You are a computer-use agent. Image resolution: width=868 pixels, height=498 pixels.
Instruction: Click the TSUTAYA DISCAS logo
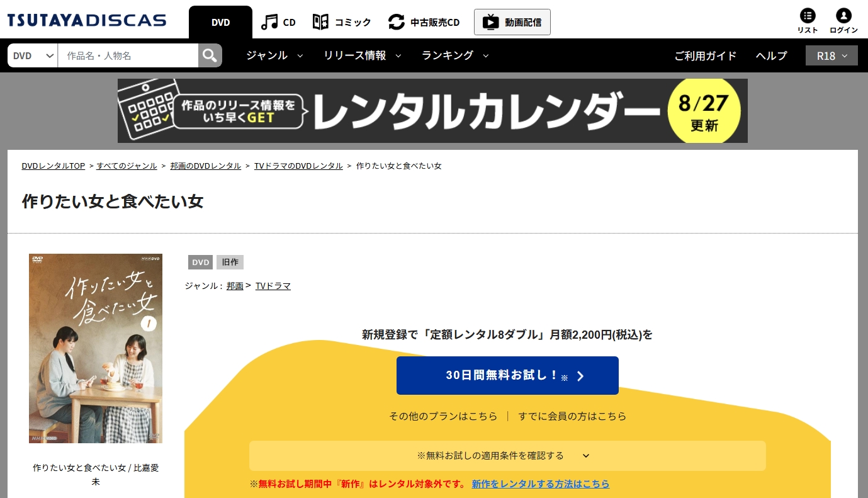(87, 20)
